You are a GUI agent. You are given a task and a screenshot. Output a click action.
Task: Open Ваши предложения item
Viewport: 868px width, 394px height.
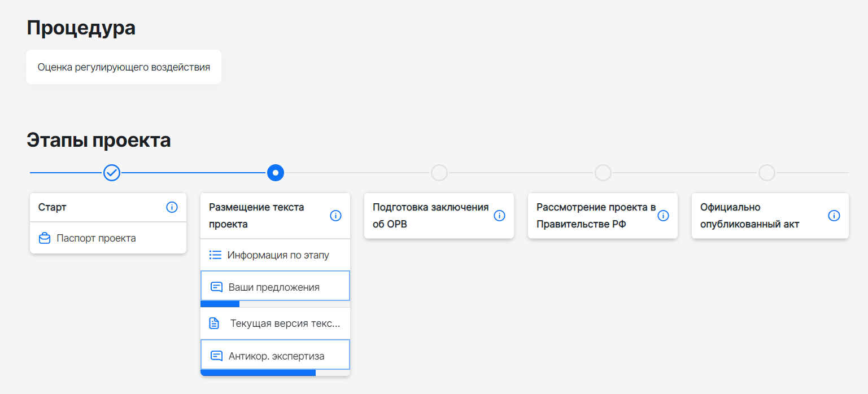[275, 286]
